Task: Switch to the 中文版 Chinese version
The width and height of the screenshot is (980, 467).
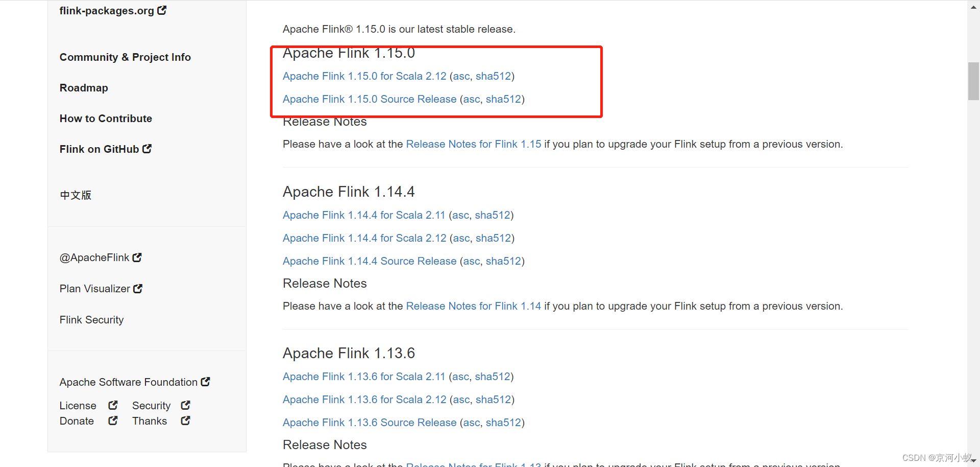Action: click(76, 195)
